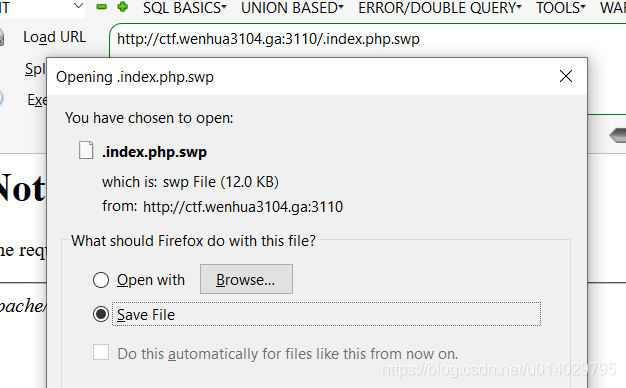Viewport: 626px width, 388px height.
Task: Click the Split URL option
Action: click(35, 69)
